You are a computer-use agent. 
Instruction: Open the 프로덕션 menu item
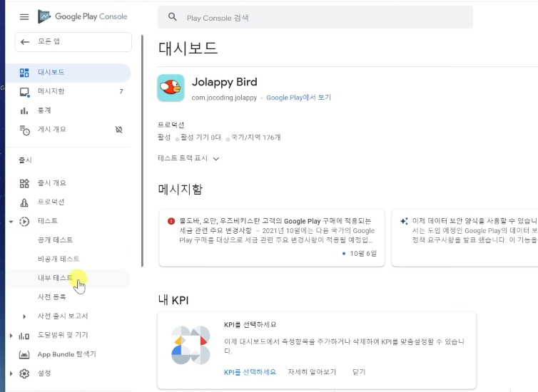pyautogui.click(x=68, y=202)
